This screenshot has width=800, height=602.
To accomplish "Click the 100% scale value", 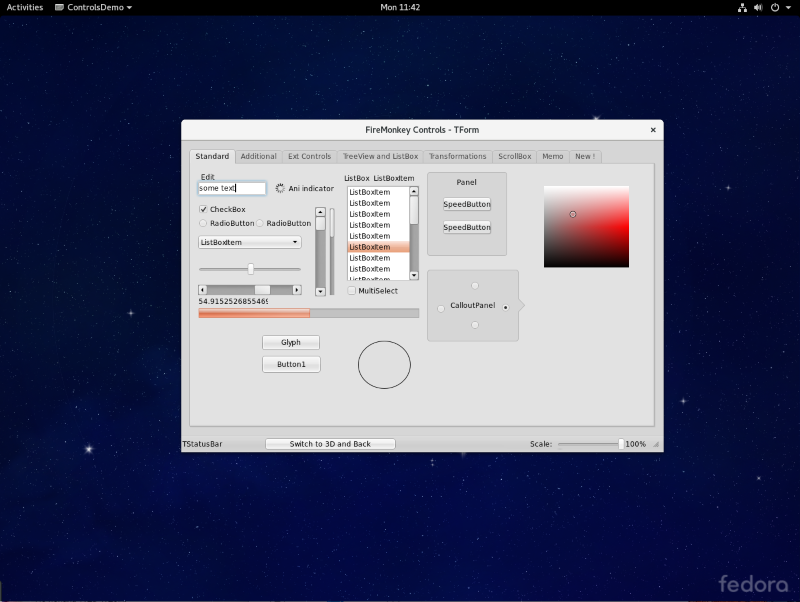I will pos(636,444).
